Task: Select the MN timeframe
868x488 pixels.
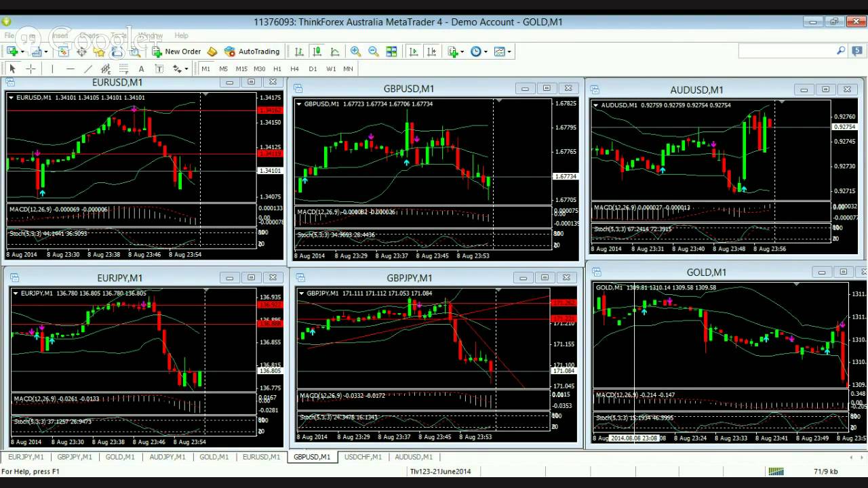Action: [x=348, y=68]
